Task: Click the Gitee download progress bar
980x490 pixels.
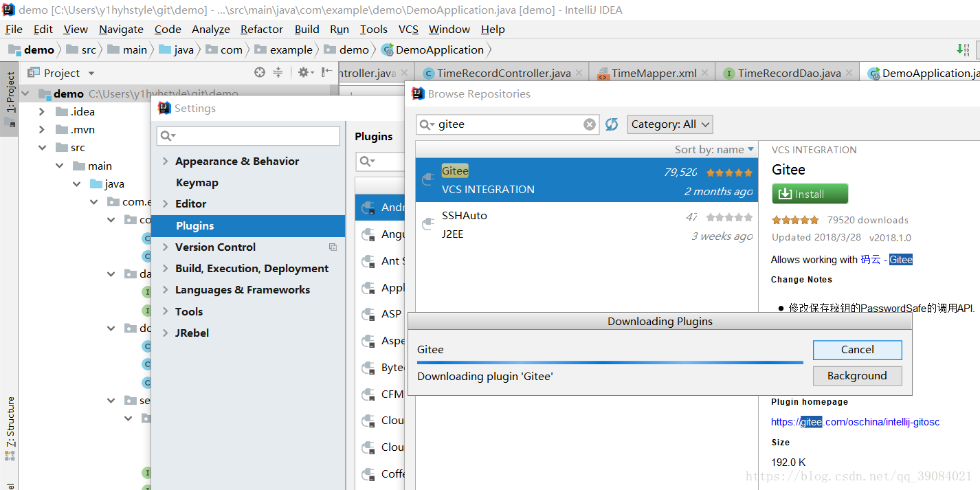Action: click(x=610, y=362)
